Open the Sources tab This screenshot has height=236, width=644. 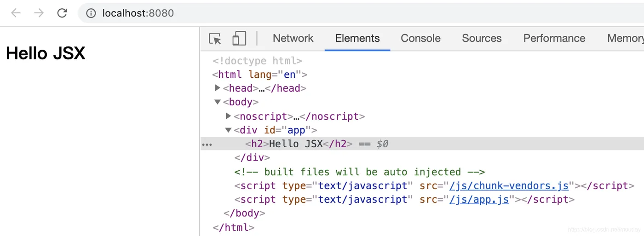[482, 39]
